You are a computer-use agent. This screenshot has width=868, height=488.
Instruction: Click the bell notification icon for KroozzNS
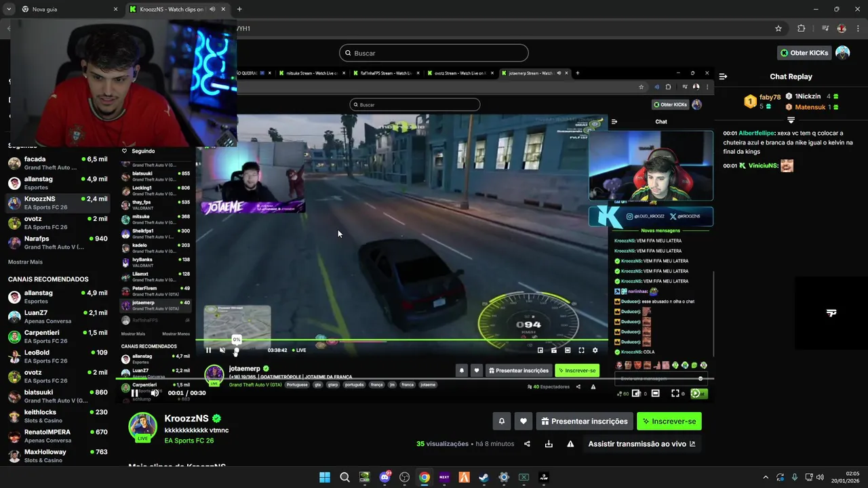502,421
